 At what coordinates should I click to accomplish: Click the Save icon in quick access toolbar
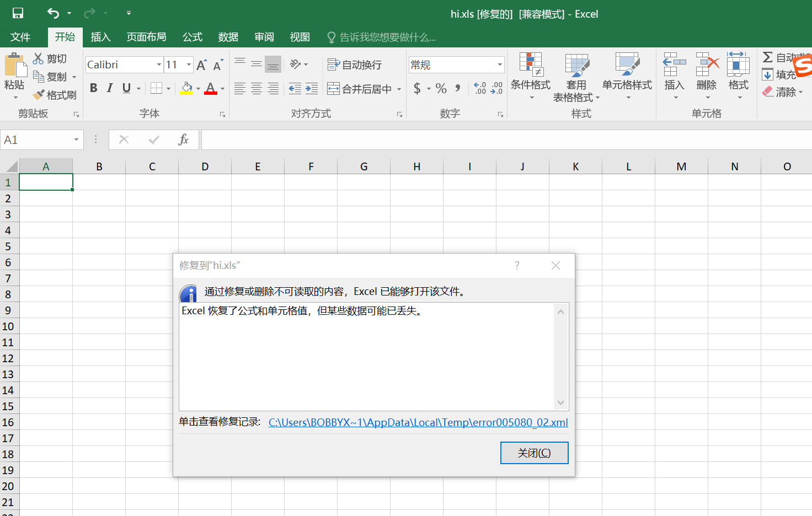coord(18,13)
